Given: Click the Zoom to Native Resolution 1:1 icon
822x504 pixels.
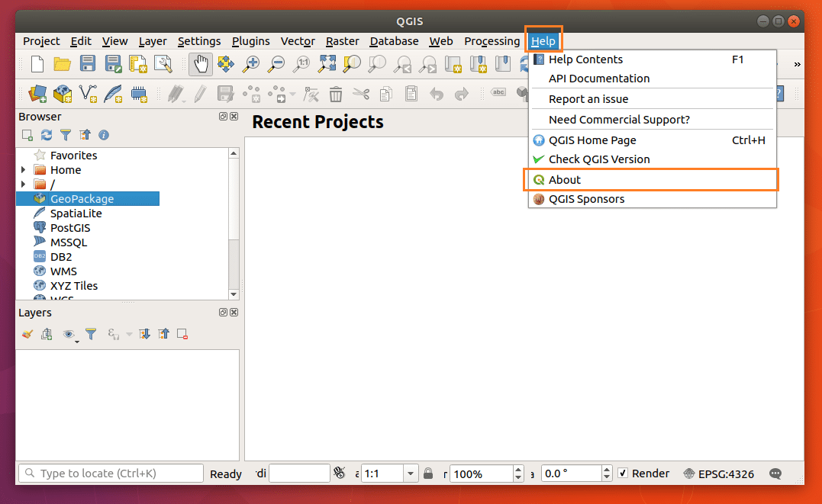Looking at the screenshot, I should (x=301, y=64).
